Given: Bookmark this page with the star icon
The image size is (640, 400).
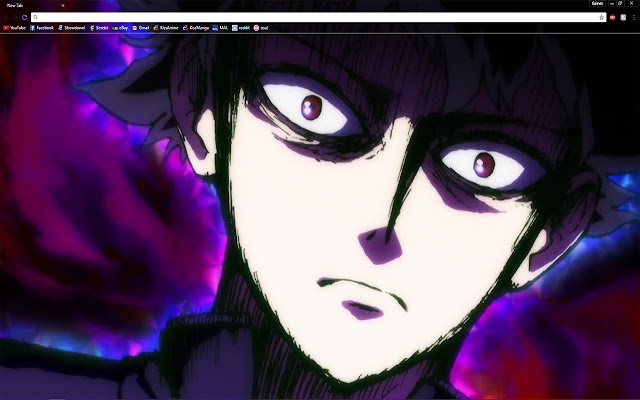Looking at the screenshot, I should [x=601, y=18].
